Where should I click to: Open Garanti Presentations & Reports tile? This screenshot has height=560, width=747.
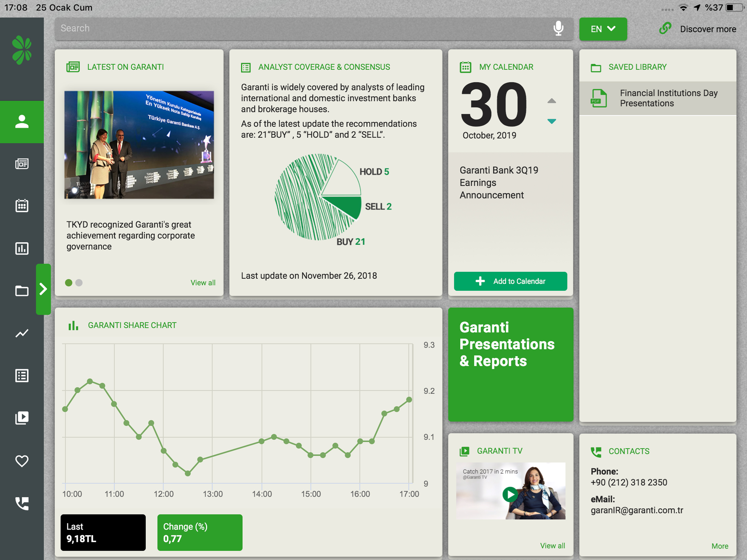(510, 364)
